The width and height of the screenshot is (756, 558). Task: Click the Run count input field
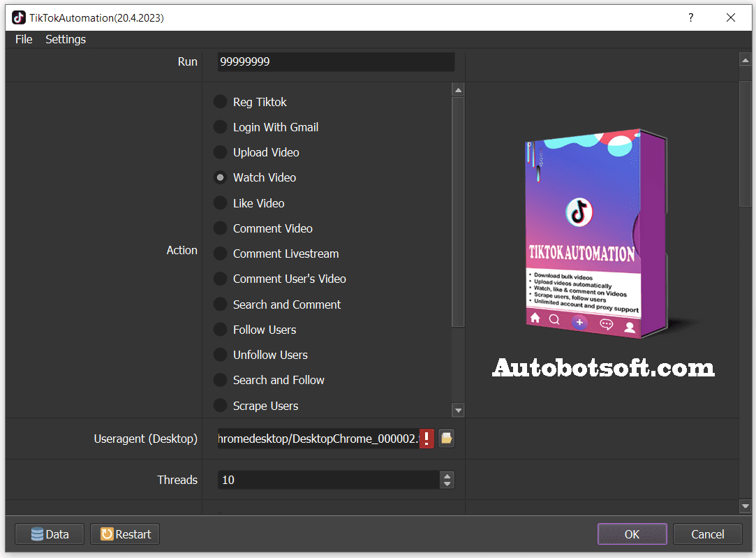click(x=336, y=61)
